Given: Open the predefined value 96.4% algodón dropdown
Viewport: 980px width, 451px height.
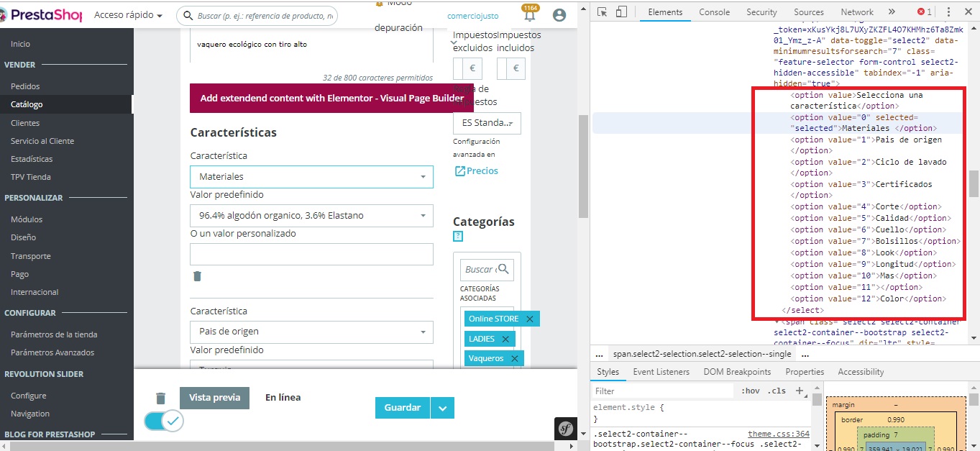Looking at the screenshot, I should coord(311,215).
